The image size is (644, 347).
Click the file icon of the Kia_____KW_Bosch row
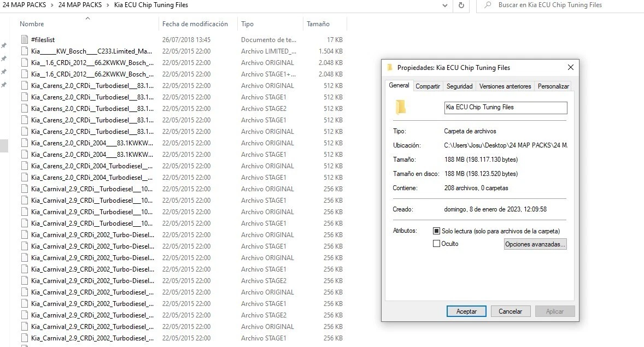[24, 51]
